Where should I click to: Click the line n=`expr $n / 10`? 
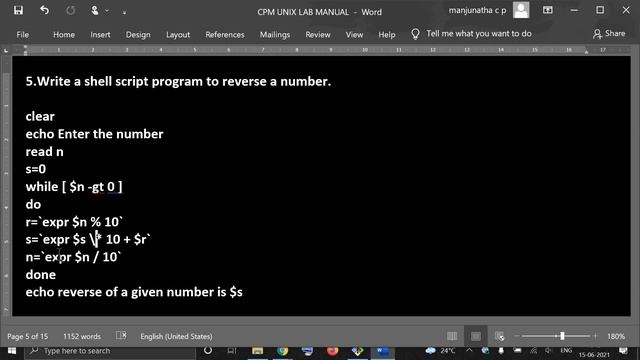click(x=73, y=257)
